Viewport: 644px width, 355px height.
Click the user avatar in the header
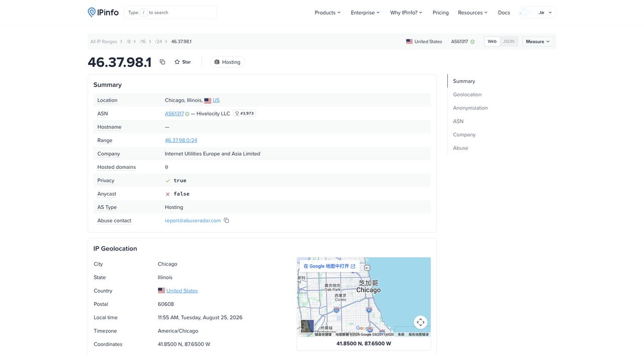pos(526,13)
